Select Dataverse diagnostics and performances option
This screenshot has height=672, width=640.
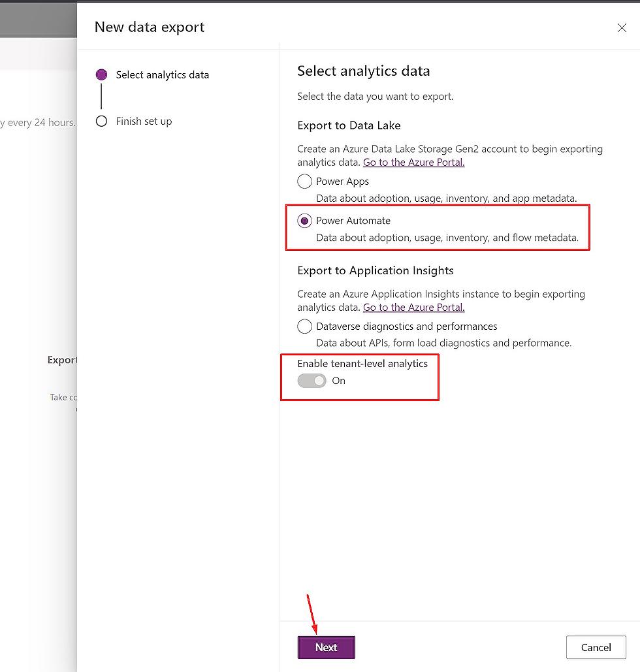[304, 326]
